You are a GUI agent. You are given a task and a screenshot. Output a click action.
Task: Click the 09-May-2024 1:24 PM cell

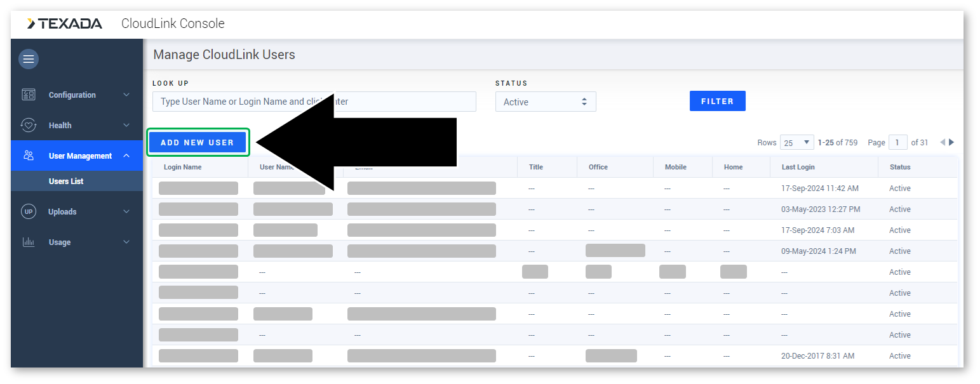click(819, 251)
